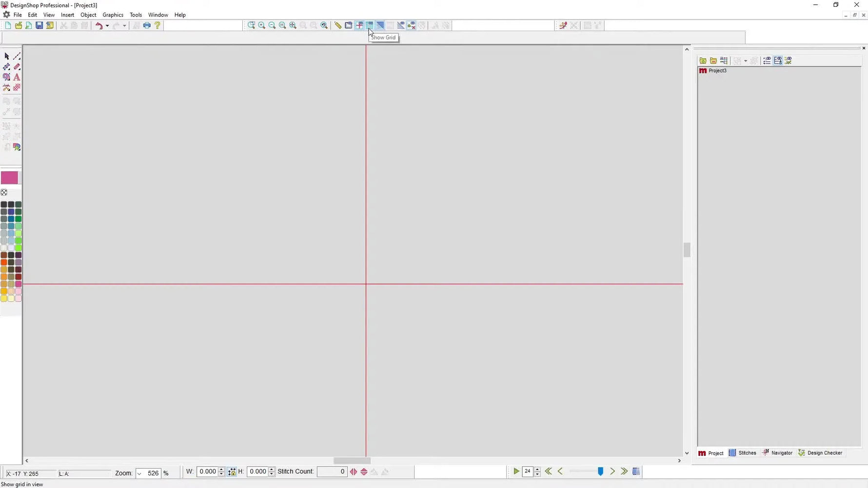Screen dimensions: 868x488
Task: Click the stitch count up stepper
Action: (537, 469)
